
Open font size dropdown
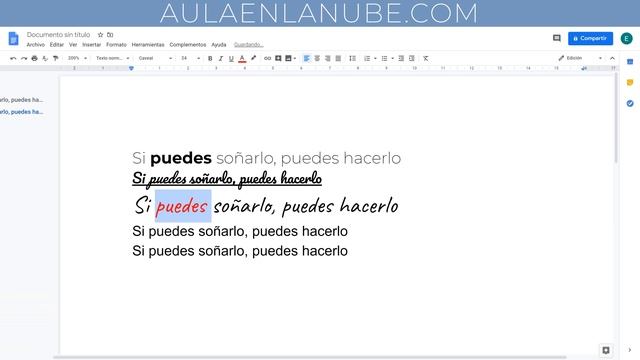point(190,58)
